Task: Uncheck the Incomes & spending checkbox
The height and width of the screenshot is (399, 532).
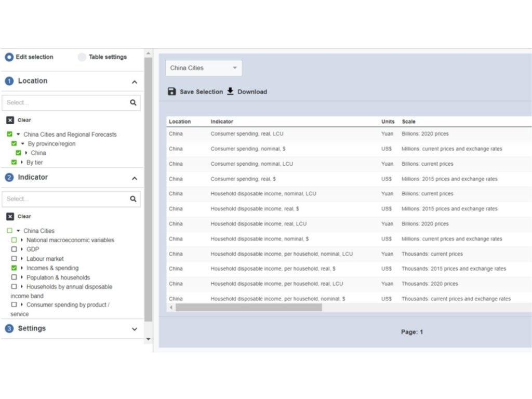Action: pyautogui.click(x=14, y=268)
